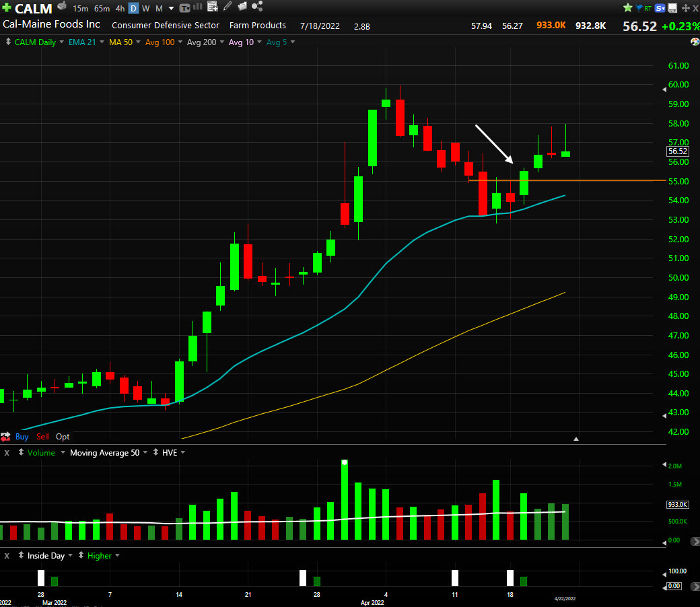Click the RT real-time indicator
Viewport: 700px width, 607px height.
[647, 9]
